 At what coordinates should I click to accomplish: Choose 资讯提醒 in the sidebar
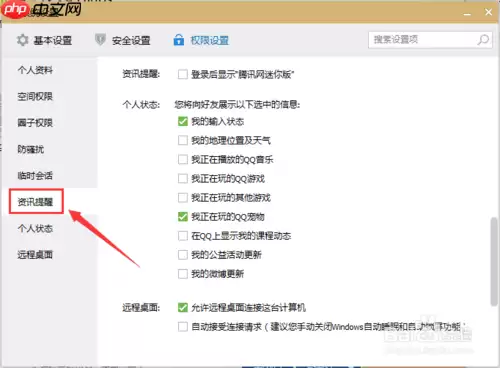35,202
